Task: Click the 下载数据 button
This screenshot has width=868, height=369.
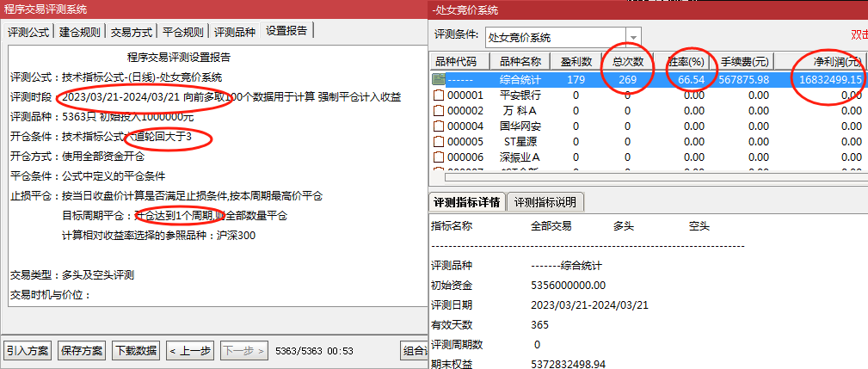Action: [x=136, y=350]
